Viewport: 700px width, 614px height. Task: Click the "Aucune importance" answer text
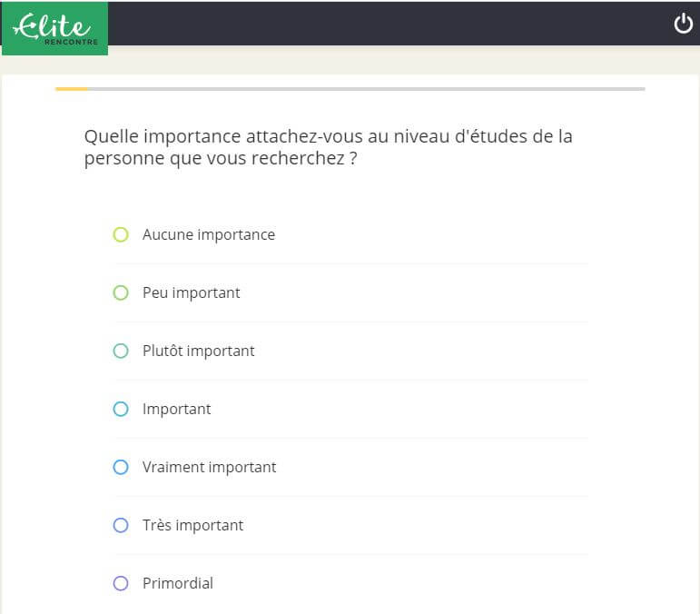208,235
